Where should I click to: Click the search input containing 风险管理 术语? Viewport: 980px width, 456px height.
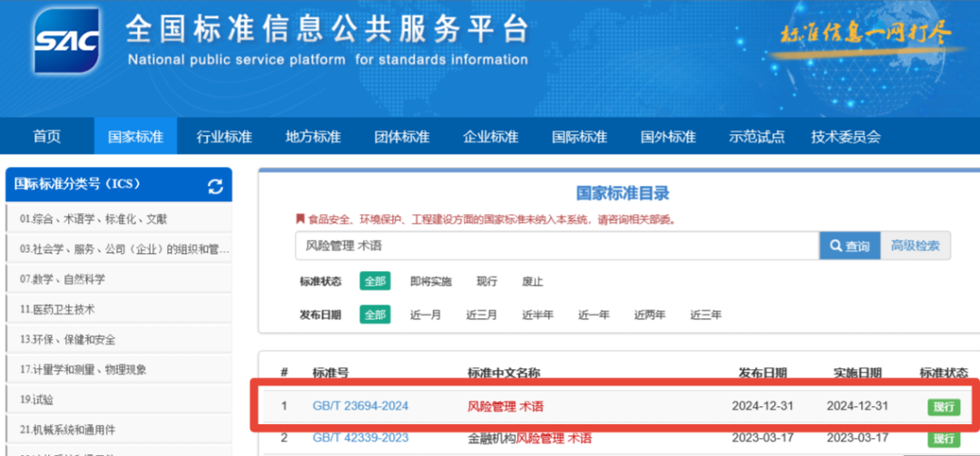(x=555, y=246)
